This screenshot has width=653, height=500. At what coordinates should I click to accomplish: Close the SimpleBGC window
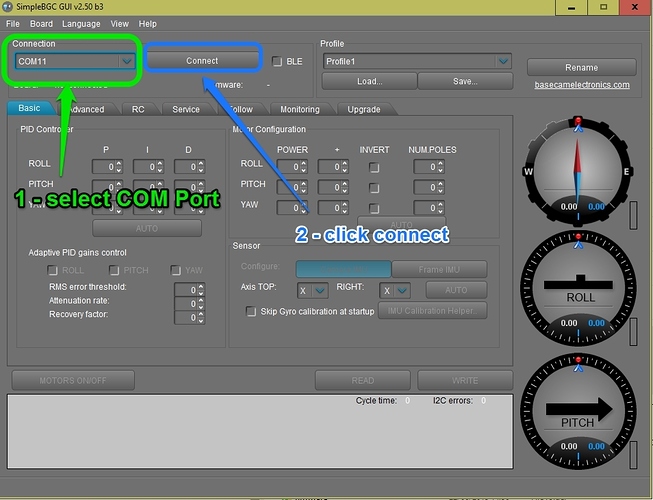click(x=635, y=7)
